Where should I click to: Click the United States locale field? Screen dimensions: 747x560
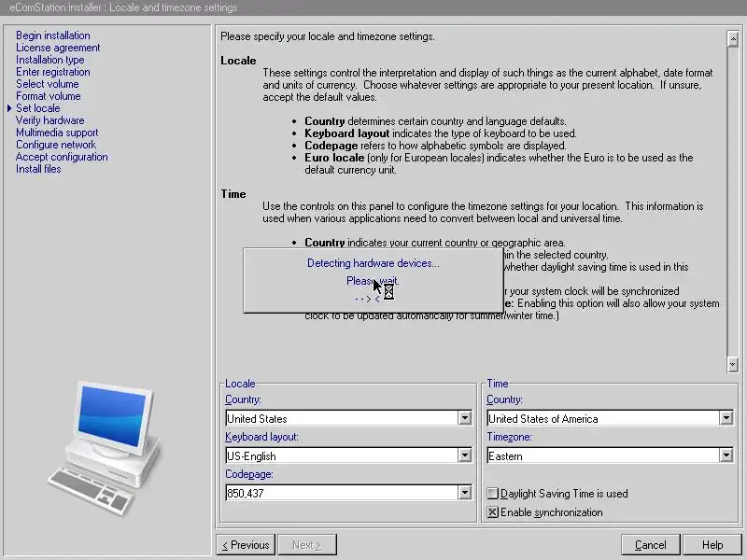click(342, 418)
